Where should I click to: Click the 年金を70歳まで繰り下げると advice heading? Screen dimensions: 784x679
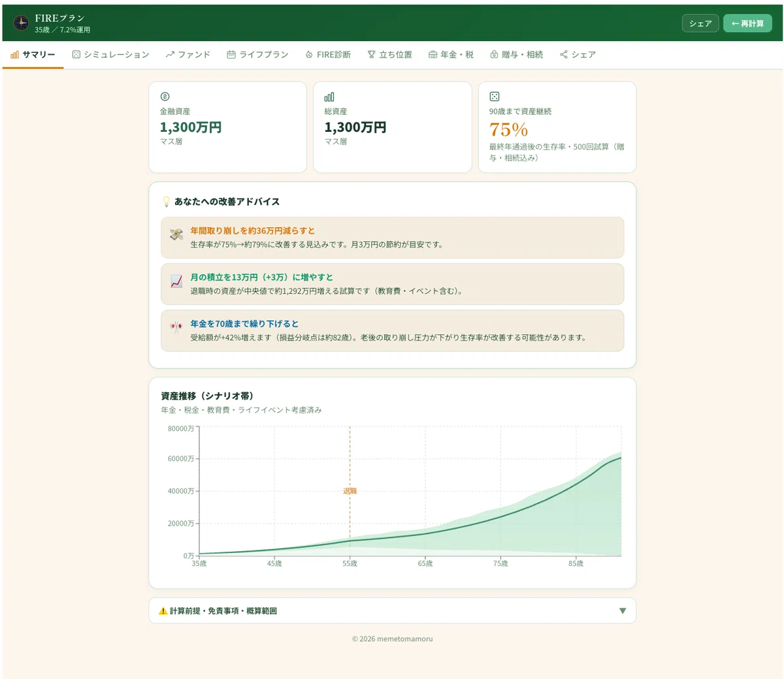coord(244,324)
